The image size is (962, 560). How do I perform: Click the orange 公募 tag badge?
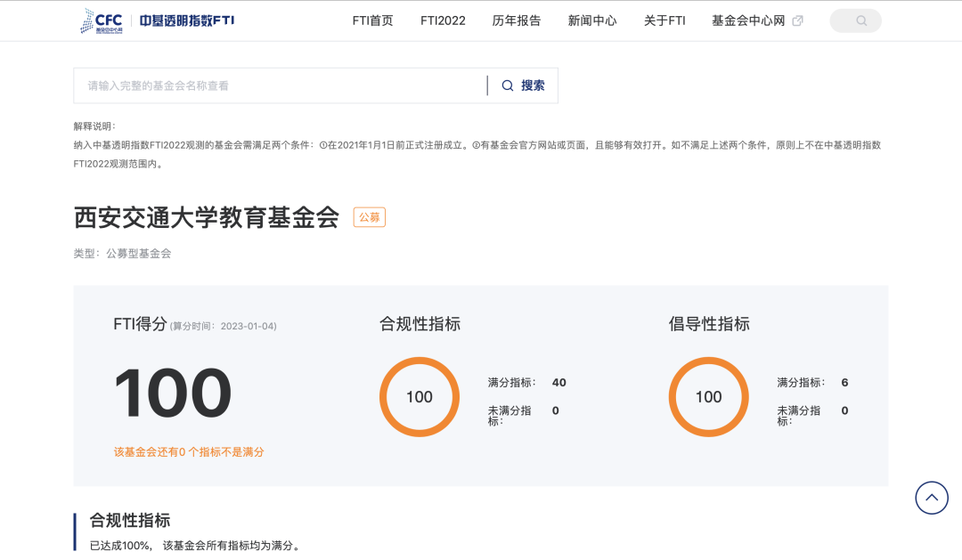pyautogui.click(x=370, y=217)
